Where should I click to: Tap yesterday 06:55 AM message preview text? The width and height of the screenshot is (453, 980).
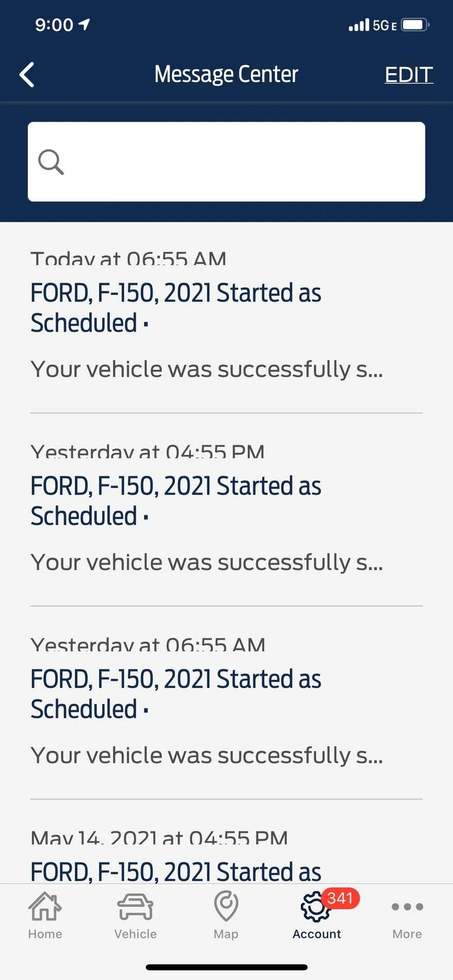pyautogui.click(x=206, y=755)
